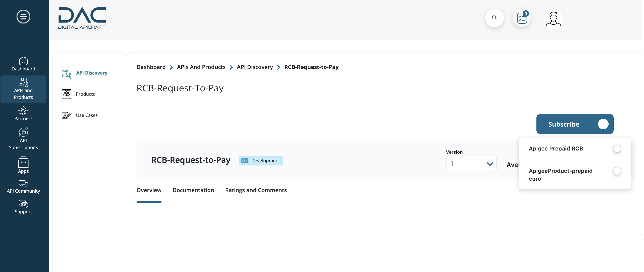Viewport: 644px width, 272px height.
Task: Select ApigeeProduct-prepaid euro radio button
Action: click(617, 171)
